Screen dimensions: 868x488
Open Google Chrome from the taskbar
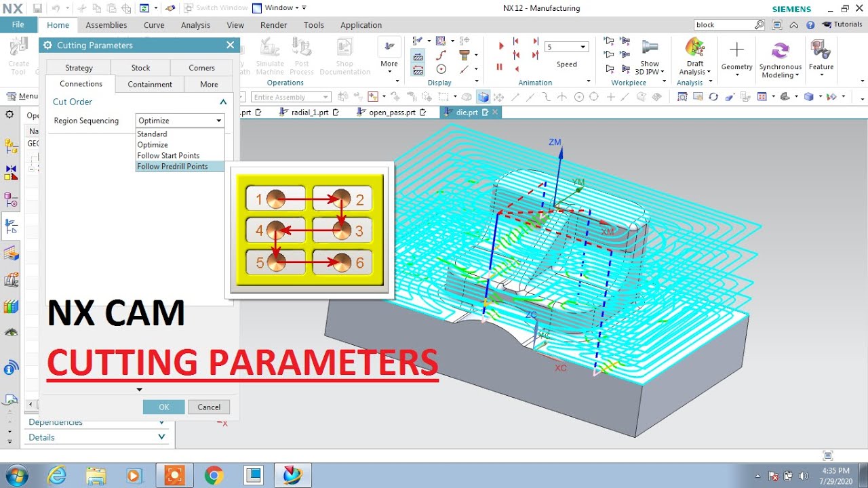click(x=214, y=475)
